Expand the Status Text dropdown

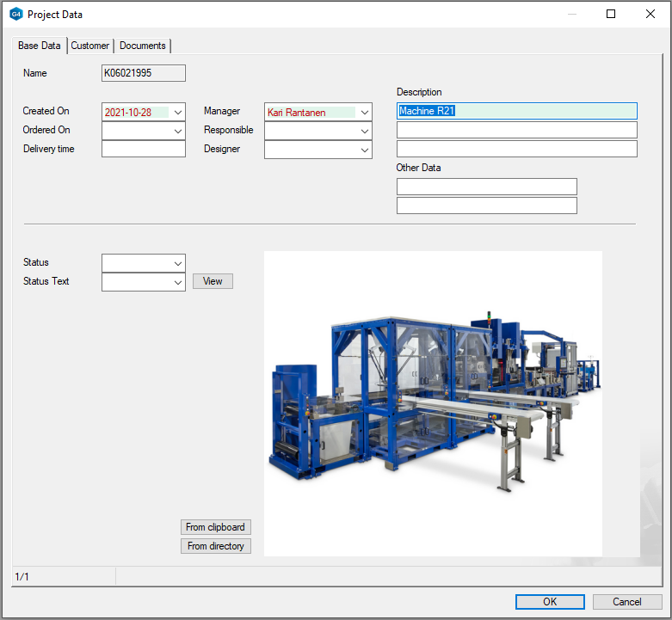[177, 282]
